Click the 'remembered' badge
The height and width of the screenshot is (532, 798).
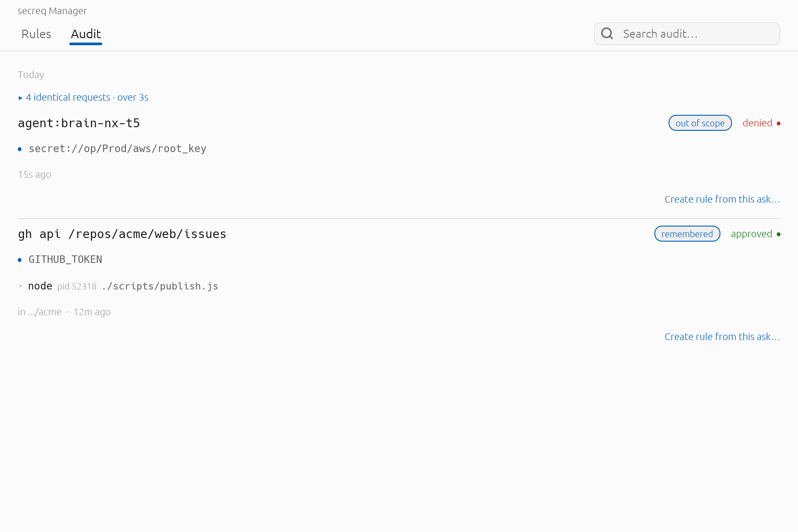[687, 234]
